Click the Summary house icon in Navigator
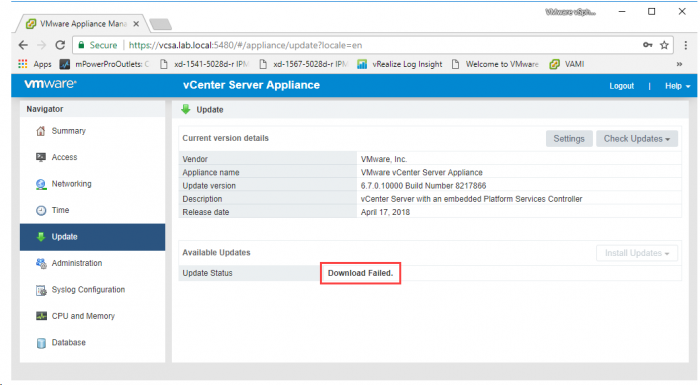 41,131
